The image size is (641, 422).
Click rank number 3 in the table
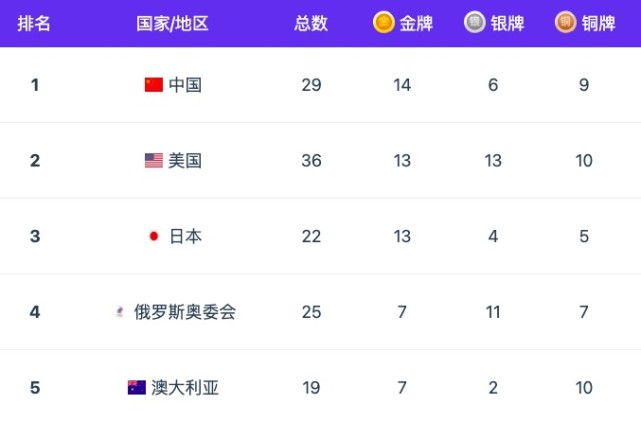35,237
